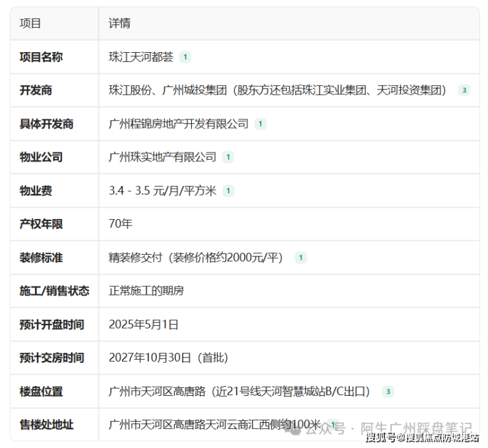Select developer text 珠江股份、广州城投集团
The image size is (488, 448).
168,90
